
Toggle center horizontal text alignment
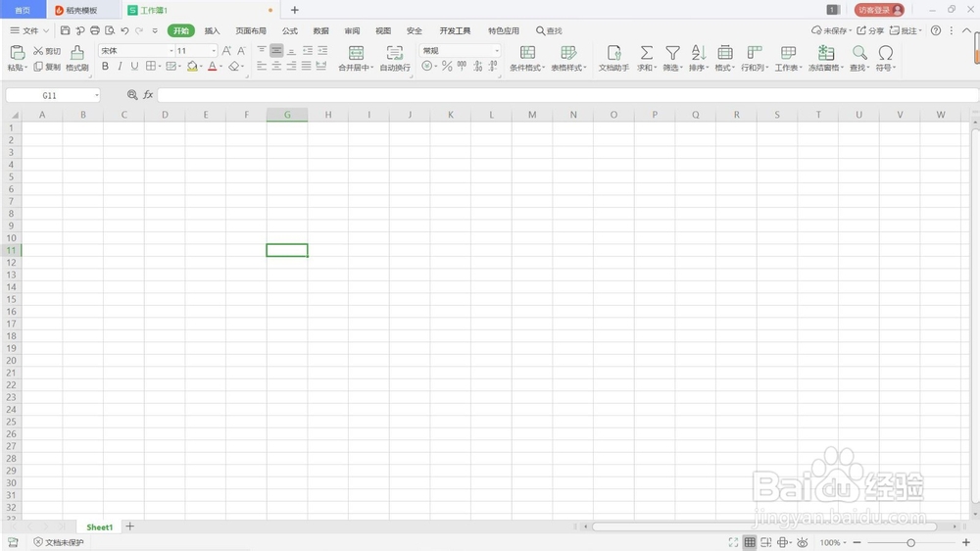(x=276, y=66)
